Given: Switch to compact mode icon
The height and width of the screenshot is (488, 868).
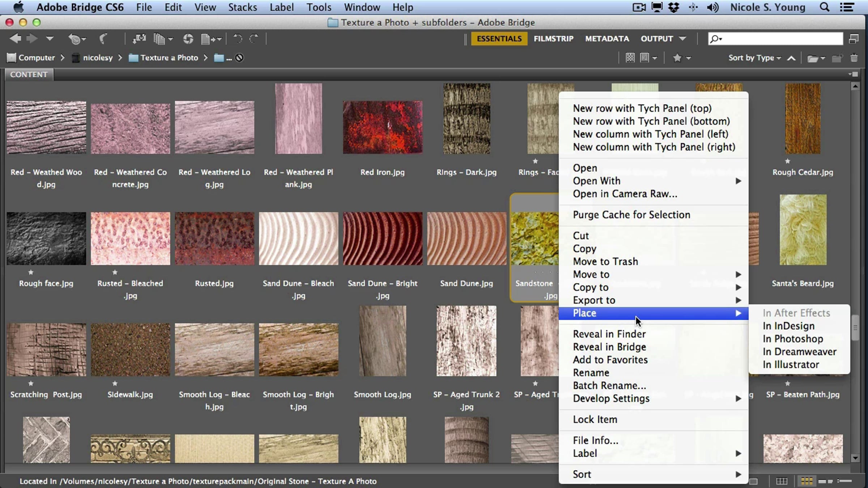Looking at the screenshot, I should pyautogui.click(x=854, y=39).
